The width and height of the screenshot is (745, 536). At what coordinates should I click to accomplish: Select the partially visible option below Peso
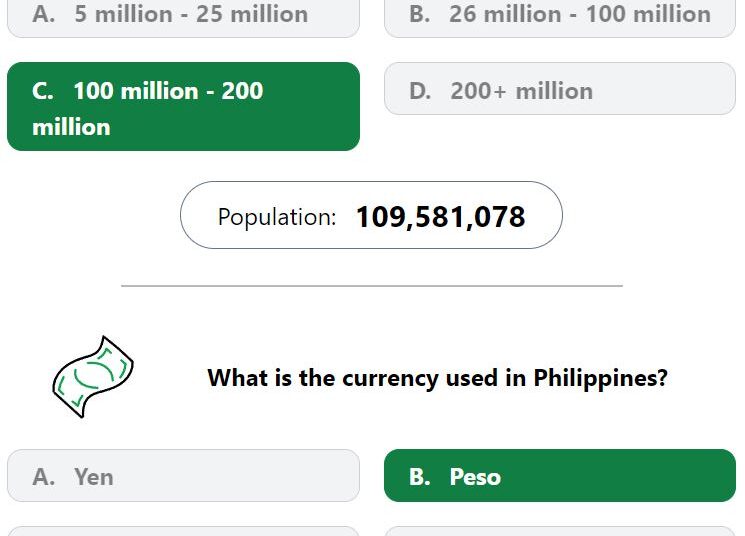pos(560,531)
